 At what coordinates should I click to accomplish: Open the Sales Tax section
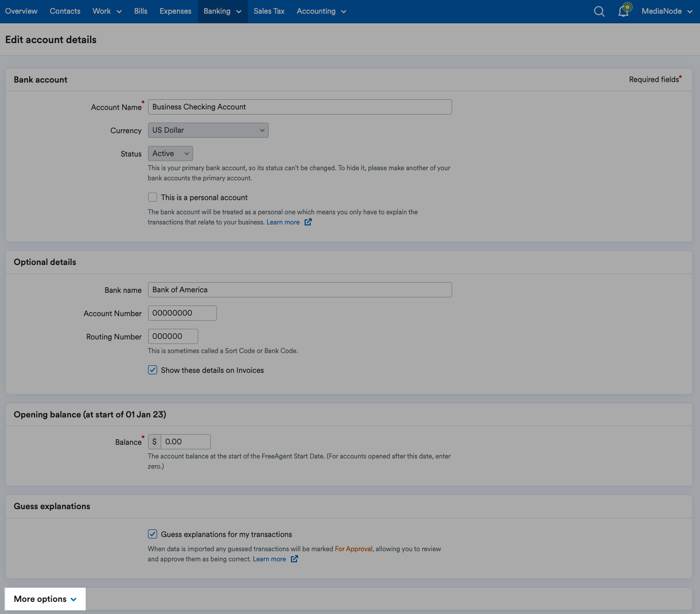point(269,11)
